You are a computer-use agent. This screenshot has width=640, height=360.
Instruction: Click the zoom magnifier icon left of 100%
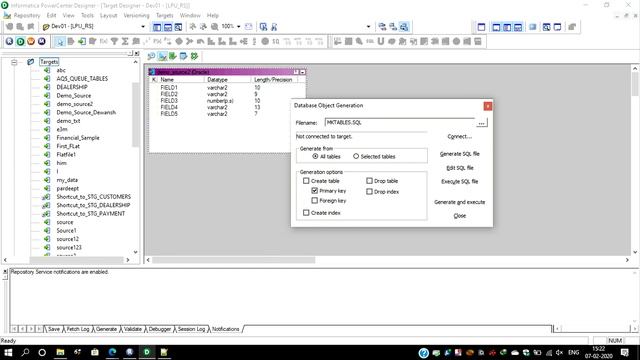pos(214,27)
